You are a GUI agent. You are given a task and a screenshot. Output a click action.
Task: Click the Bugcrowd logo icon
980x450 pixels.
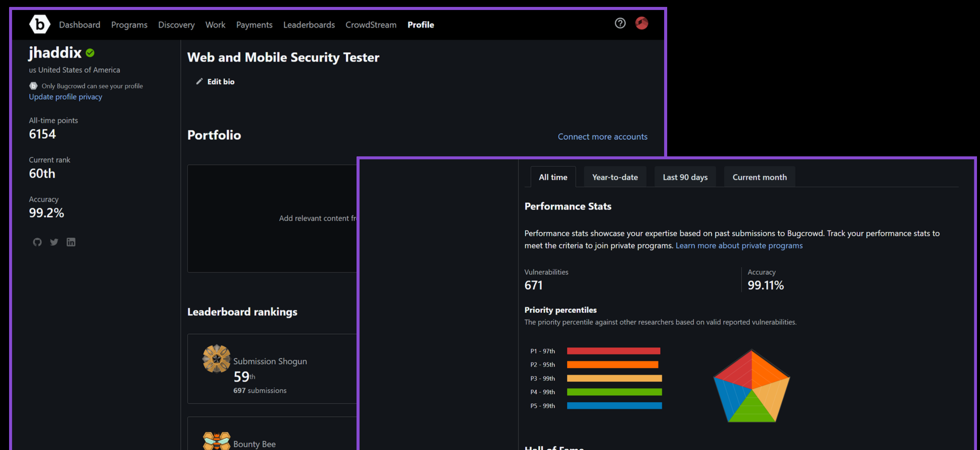click(39, 24)
